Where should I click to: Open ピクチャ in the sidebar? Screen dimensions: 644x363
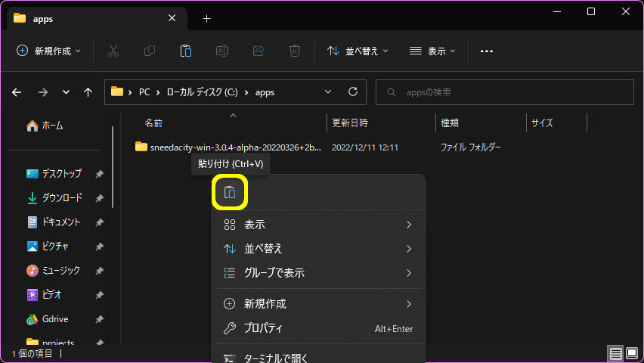coord(48,247)
